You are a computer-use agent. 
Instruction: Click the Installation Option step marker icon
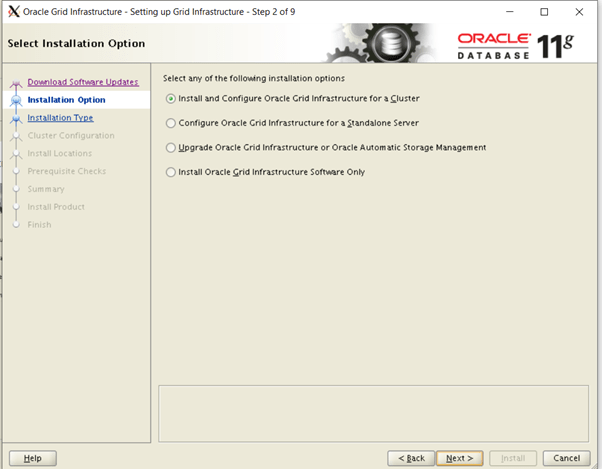click(x=15, y=100)
